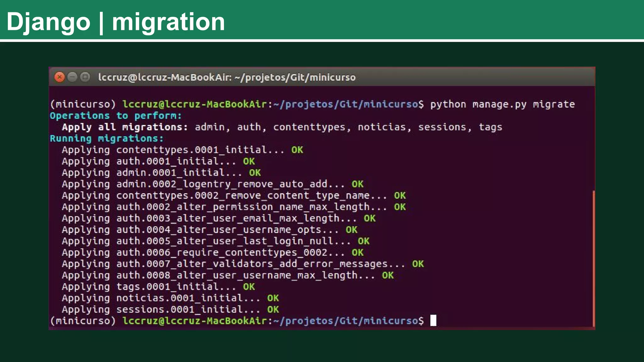The image size is (644, 362).
Task: Select 'auth.0005_alter_user_last_login_null' line
Action: tap(216, 241)
